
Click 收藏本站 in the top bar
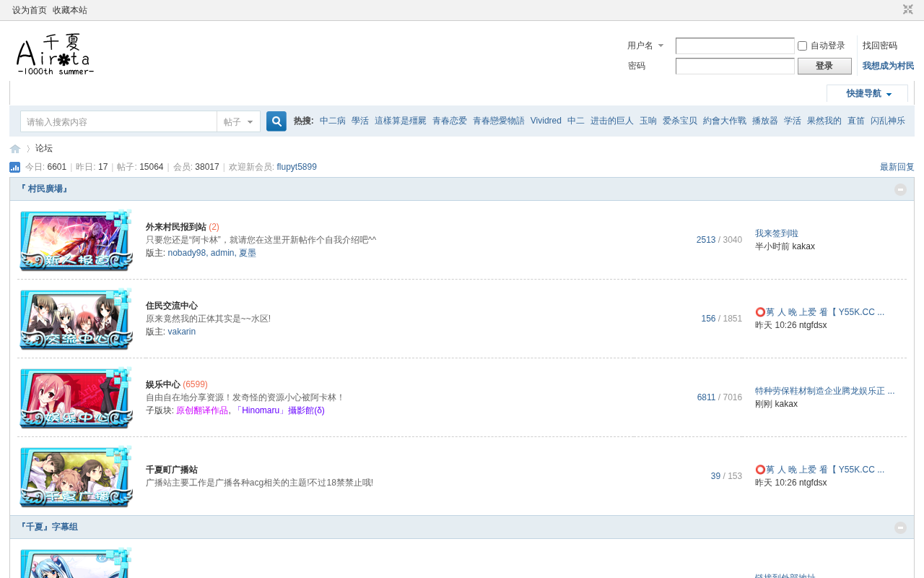tap(70, 10)
